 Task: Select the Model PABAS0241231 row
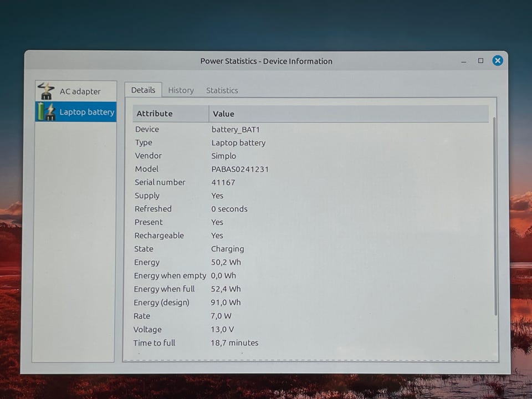click(x=311, y=169)
